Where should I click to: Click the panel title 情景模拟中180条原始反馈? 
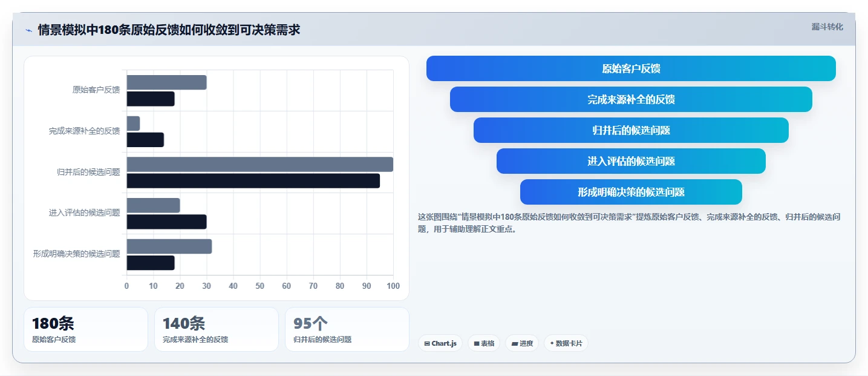pos(169,30)
